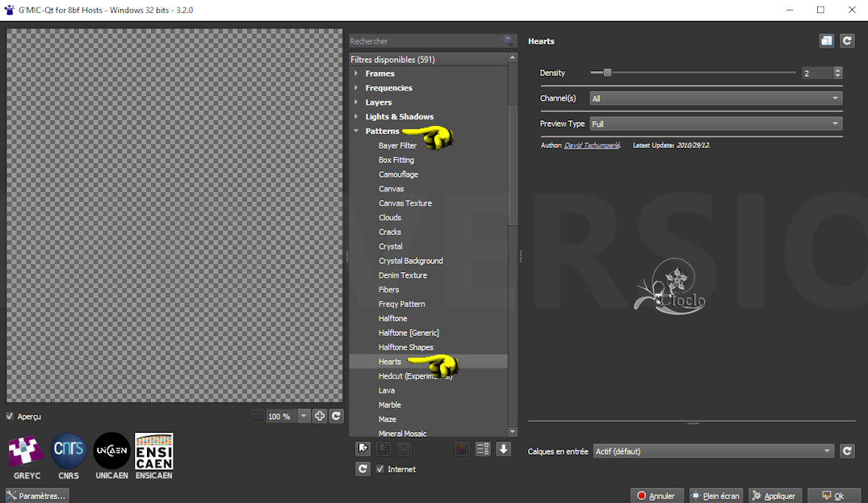Open the Channel(s) dropdown
This screenshot has width=868, height=503.
[715, 99]
